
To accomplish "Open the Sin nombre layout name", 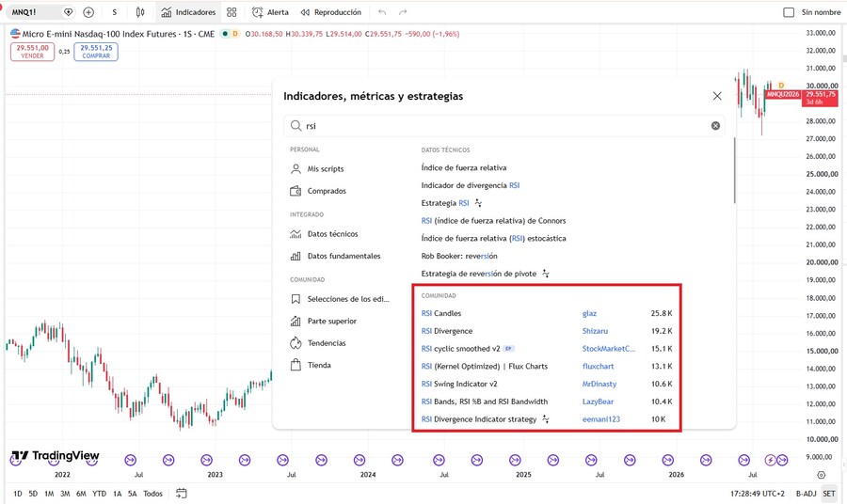I will click(821, 12).
